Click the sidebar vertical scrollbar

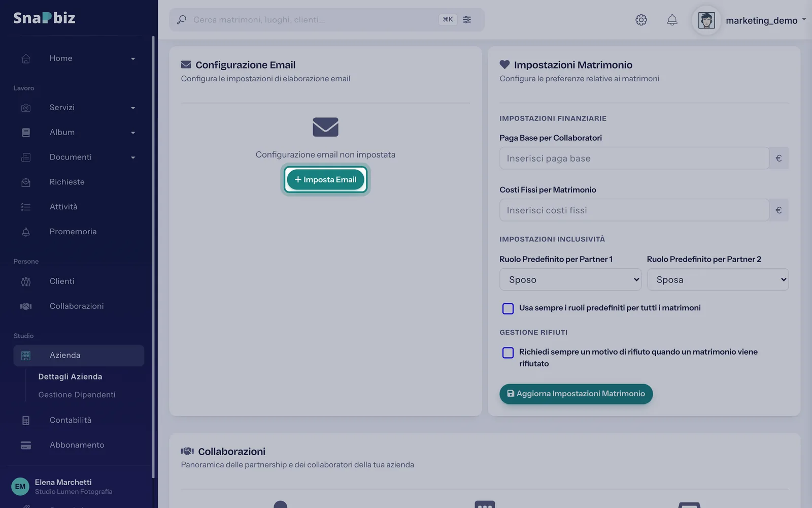click(x=153, y=257)
